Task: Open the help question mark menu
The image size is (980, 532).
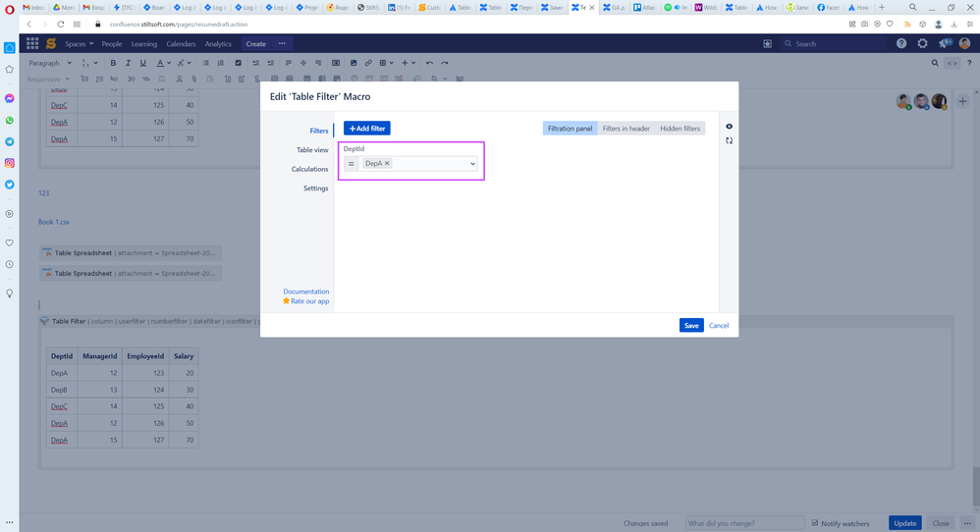Action: coord(901,43)
